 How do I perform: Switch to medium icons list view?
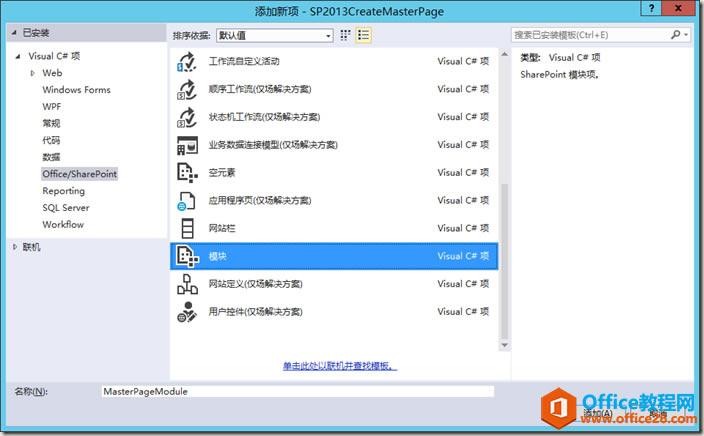pyautogui.click(x=363, y=35)
